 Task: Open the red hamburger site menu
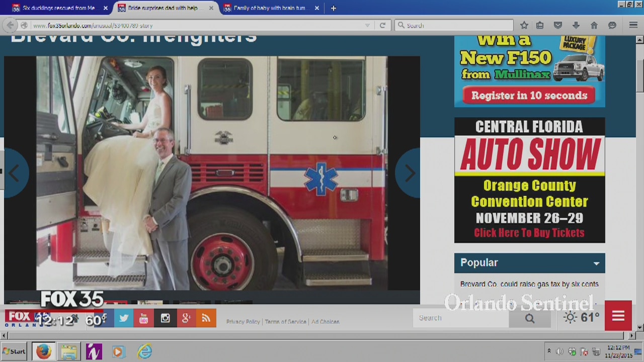pyautogui.click(x=618, y=316)
